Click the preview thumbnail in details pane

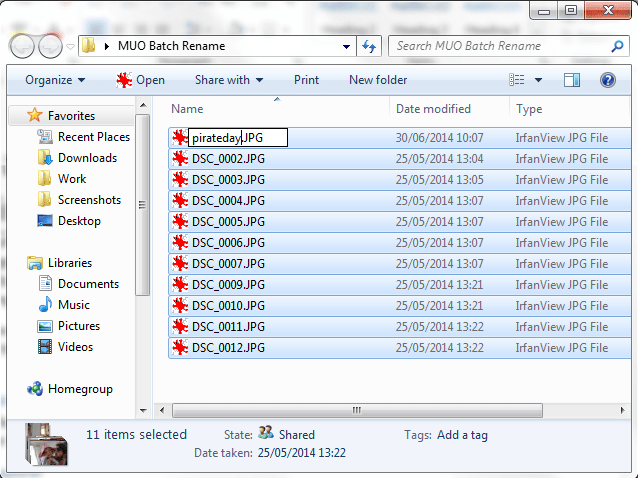point(46,444)
